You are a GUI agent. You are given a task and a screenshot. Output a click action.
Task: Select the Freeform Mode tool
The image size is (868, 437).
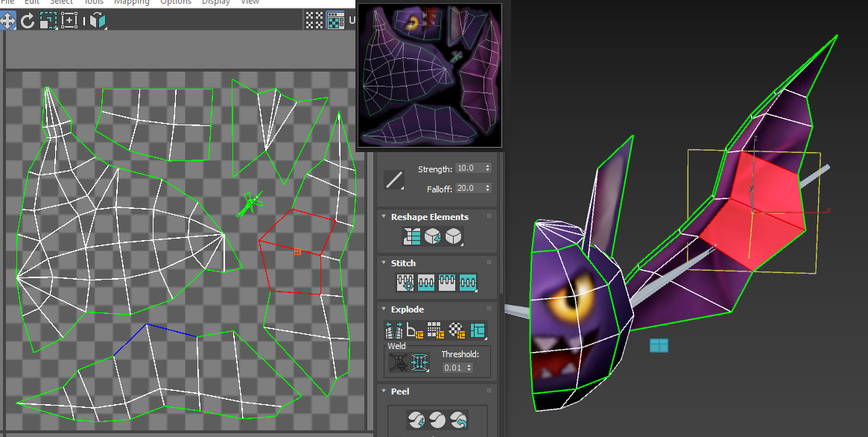click(x=69, y=21)
